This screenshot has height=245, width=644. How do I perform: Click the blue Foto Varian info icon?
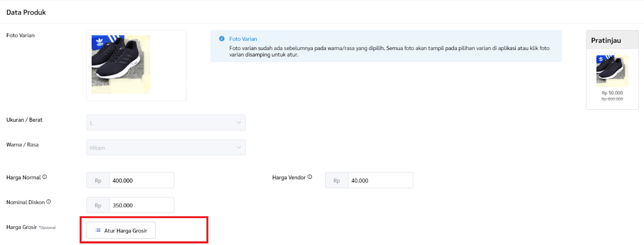[x=222, y=39]
